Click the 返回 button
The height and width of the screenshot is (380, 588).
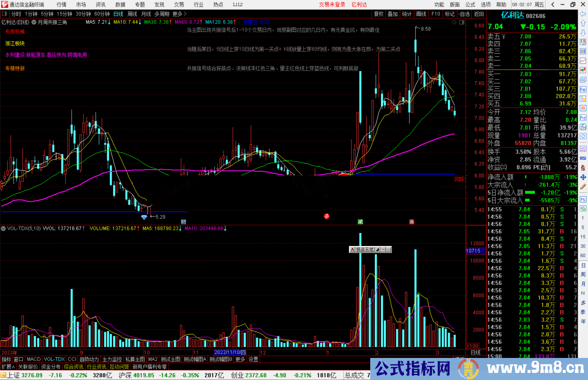pos(479,14)
